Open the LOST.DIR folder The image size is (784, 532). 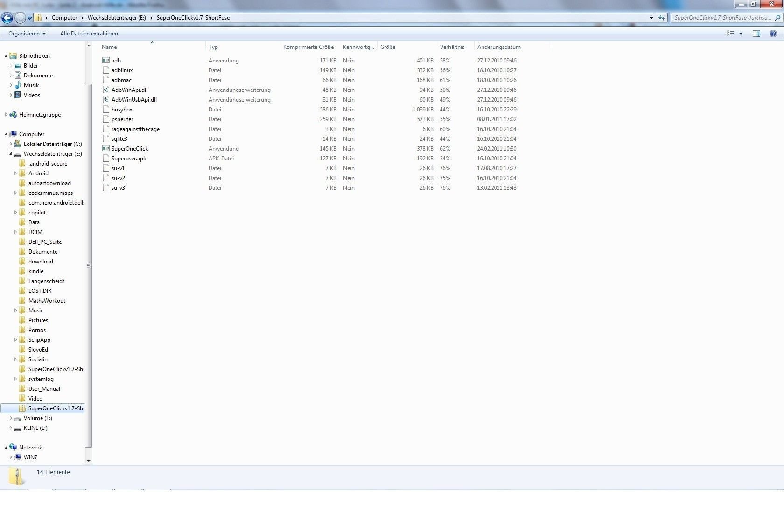(39, 291)
